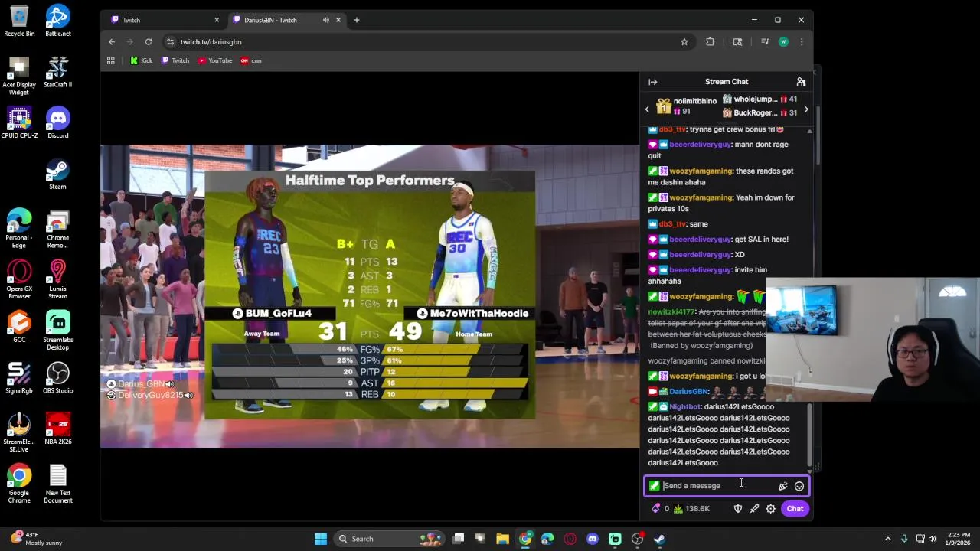
Task: Open chat settings gear
Action: [771, 509]
